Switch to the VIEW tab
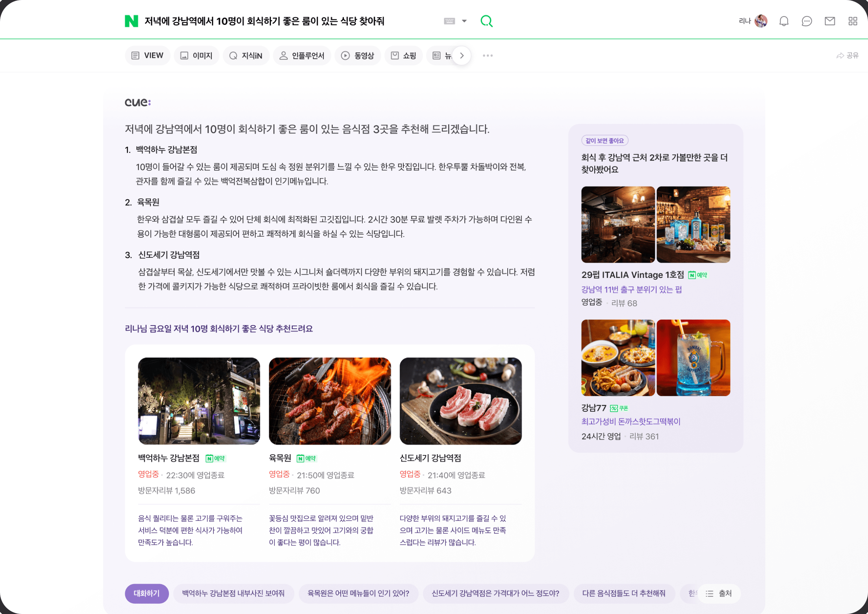Screen dimensions: 868x614 (x=147, y=55)
